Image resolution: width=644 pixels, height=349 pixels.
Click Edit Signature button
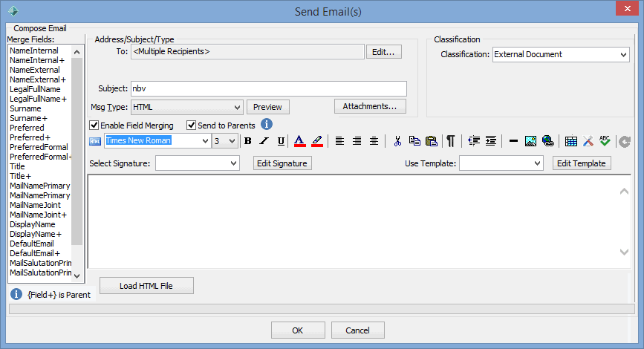282,163
